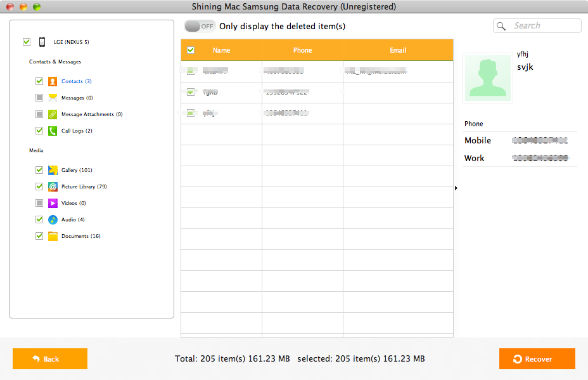Uncheck the Gallery (101) checkbox
Image resolution: width=588 pixels, height=380 pixels.
(x=39, y=170)
